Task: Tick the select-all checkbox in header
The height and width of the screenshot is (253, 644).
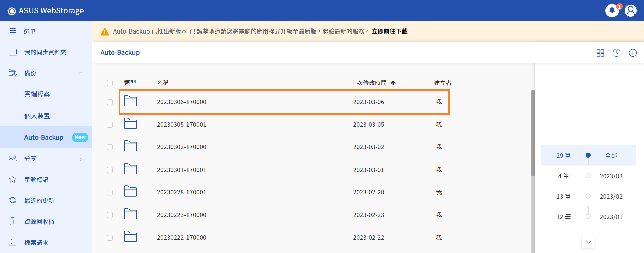Action: [x=110, y=83]
